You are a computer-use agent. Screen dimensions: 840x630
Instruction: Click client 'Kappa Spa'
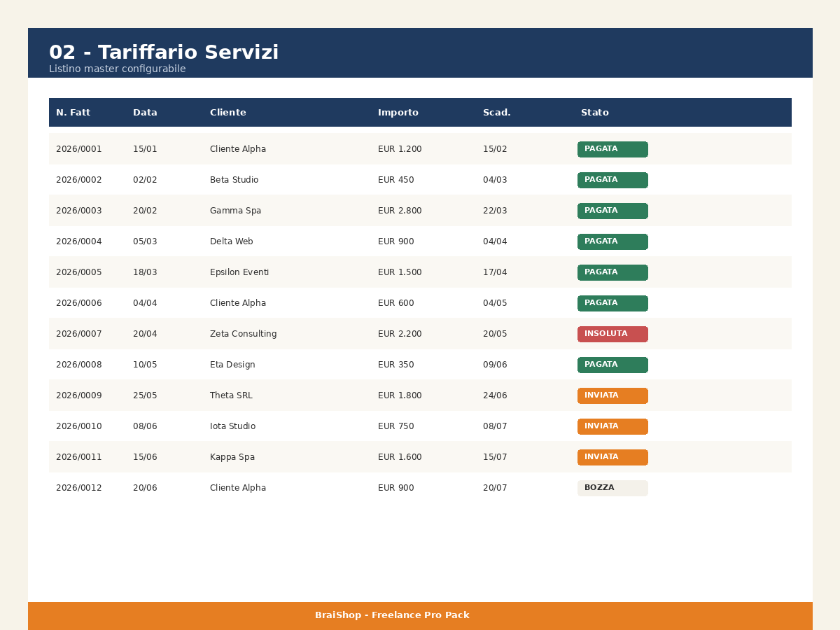coord(232,457)
